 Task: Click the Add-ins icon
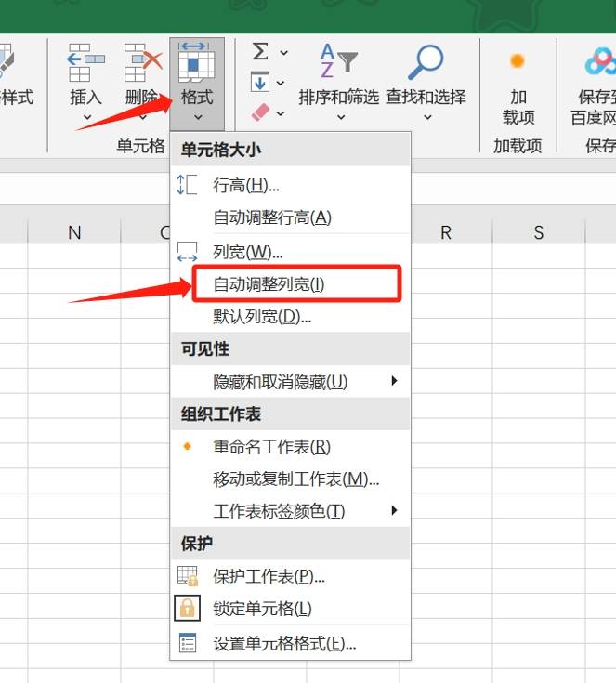(x=518, y=61)
